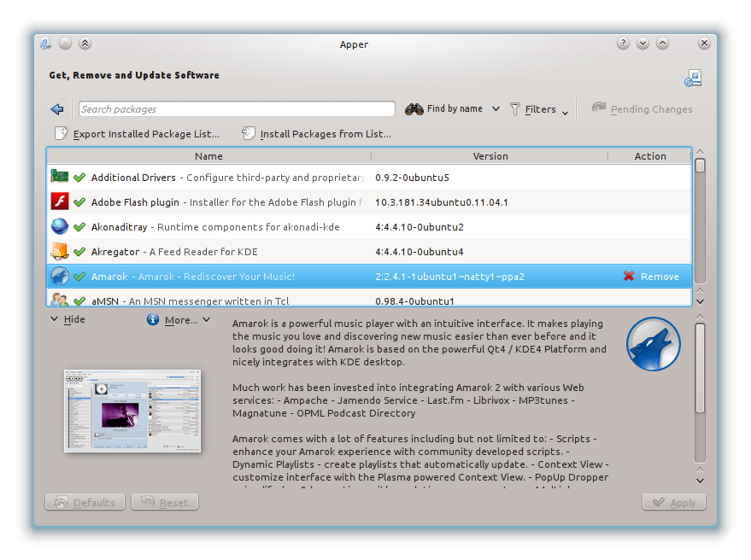This screenshot has height=560, width=751.
Task: Click the back arrow icon
Action: click(57, 109)
